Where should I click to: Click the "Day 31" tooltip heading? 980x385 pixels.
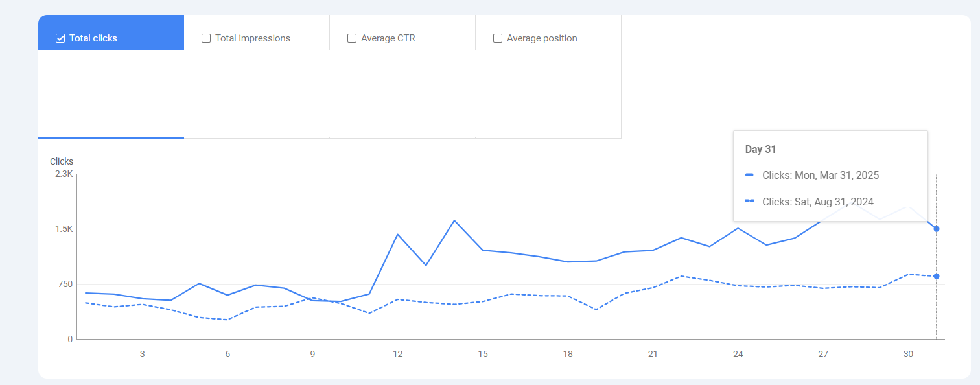[760, 150]
